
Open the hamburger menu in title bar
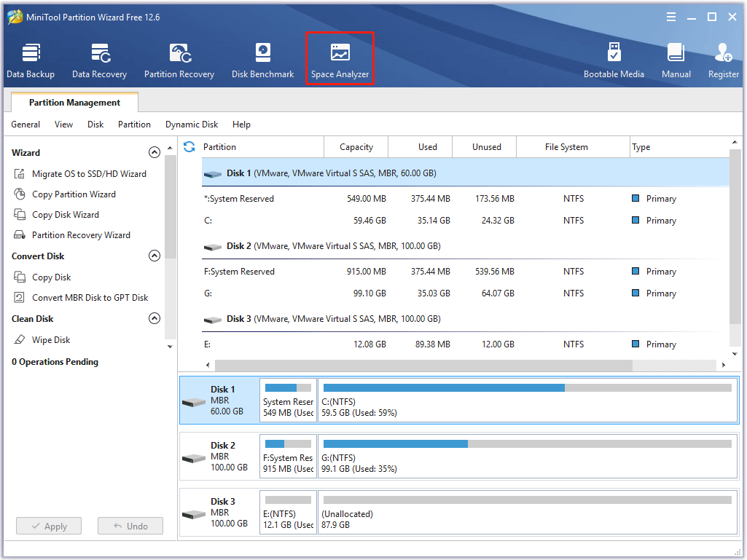click(x=670, y=17)
